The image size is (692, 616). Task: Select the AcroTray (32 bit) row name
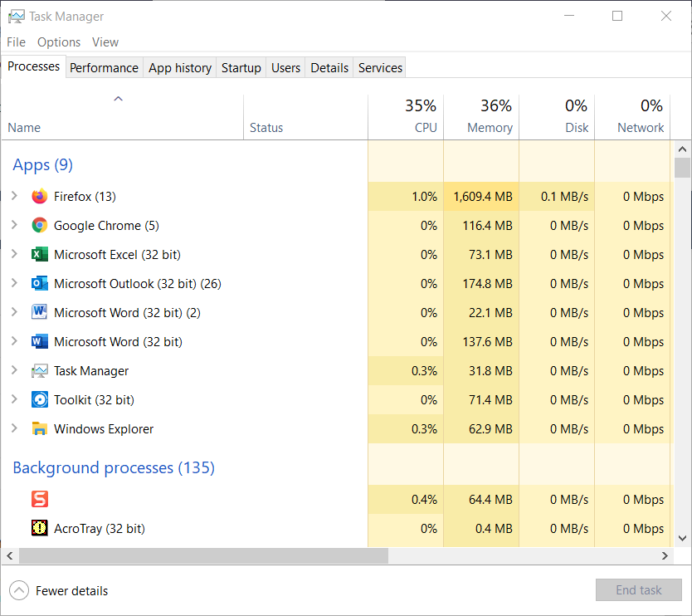click(100, 528)
